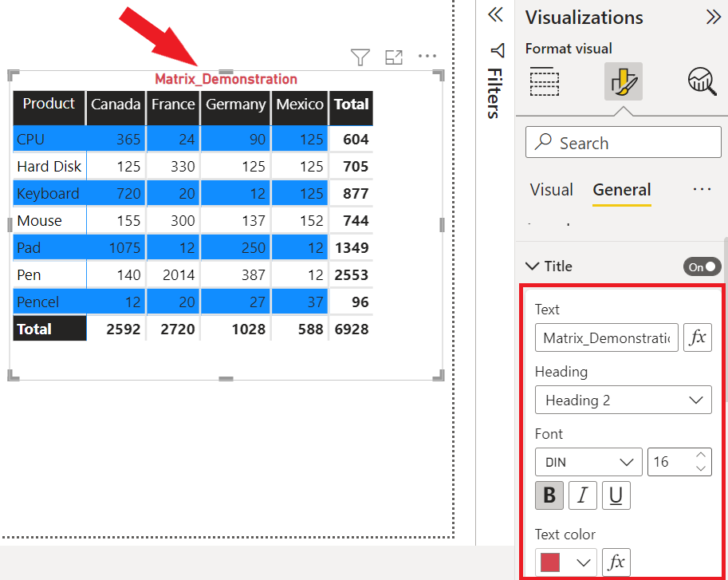This screenshot has width=728, height=580.
Task: Click the Format visual label
Action: pyautogui.click(x=569, y=49)
